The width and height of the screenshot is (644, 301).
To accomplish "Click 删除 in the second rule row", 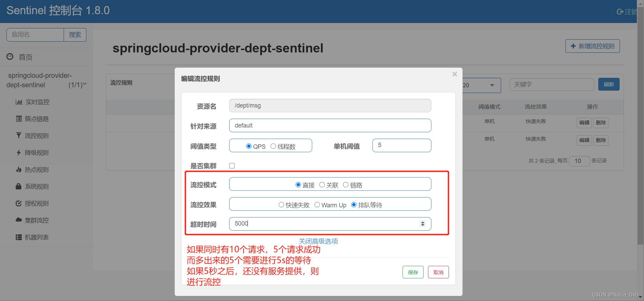I will coord(601,140).
